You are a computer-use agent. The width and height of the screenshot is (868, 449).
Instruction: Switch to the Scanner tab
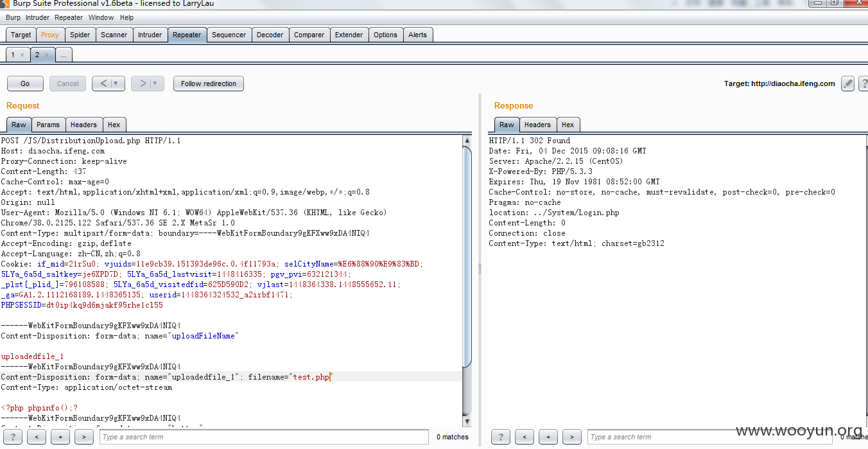click(114, 35)
